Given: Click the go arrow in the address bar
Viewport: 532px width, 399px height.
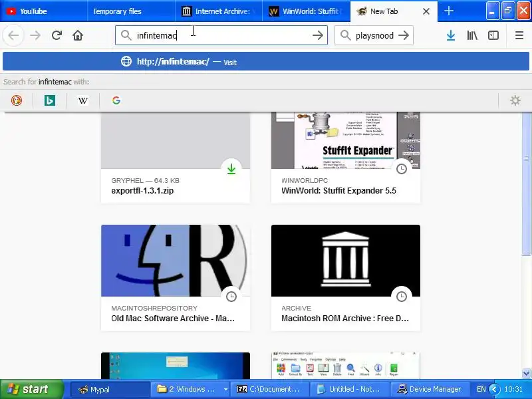Looking at the screenshot, I should point(318,35).
